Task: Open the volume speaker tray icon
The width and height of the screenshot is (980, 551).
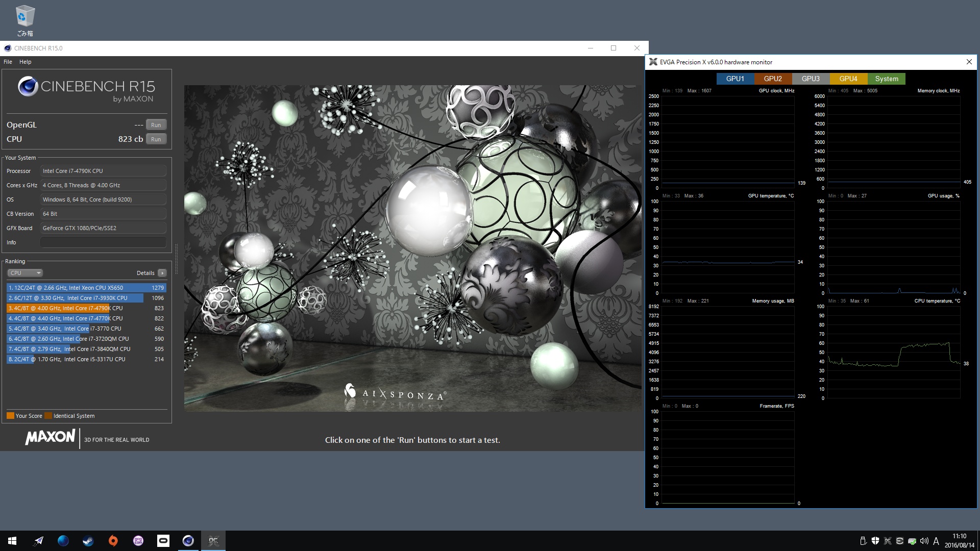Action: click(924, 541)
